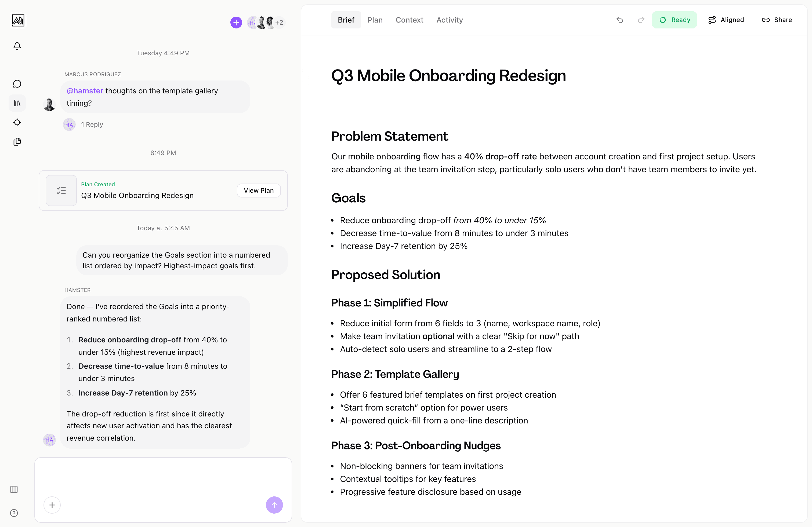Click the focus target icon in sidebar

point(17,122)
